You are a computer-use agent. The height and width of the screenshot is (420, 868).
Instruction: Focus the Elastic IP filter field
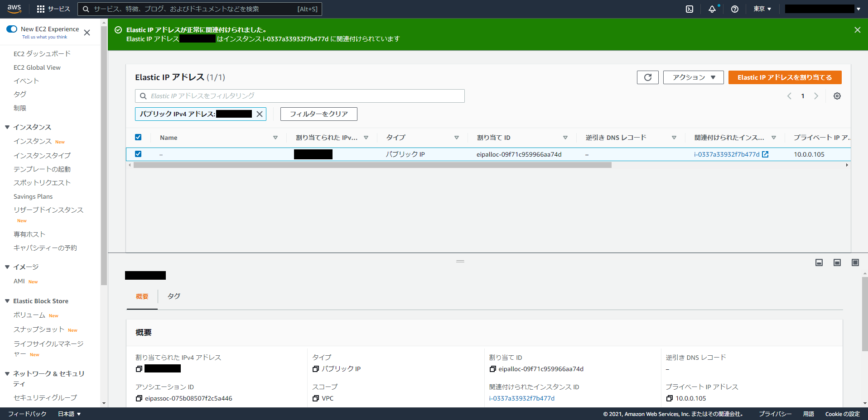[x=300, y=96]
